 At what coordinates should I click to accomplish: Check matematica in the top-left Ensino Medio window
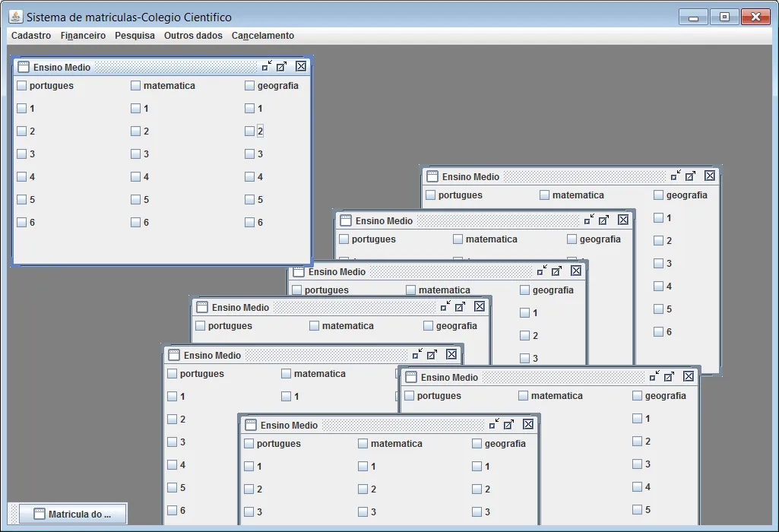(x=163, y=85)
